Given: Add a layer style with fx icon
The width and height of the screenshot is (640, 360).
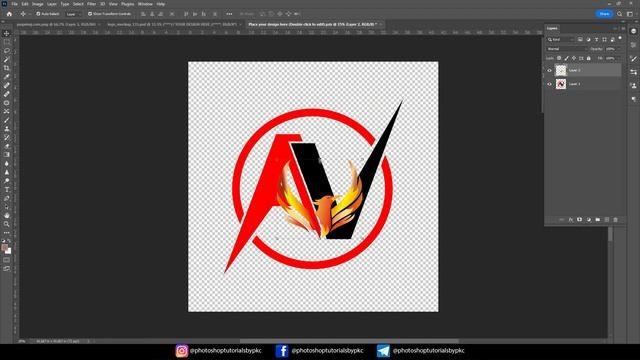Looking at the screenshot, I should [571, 220].
